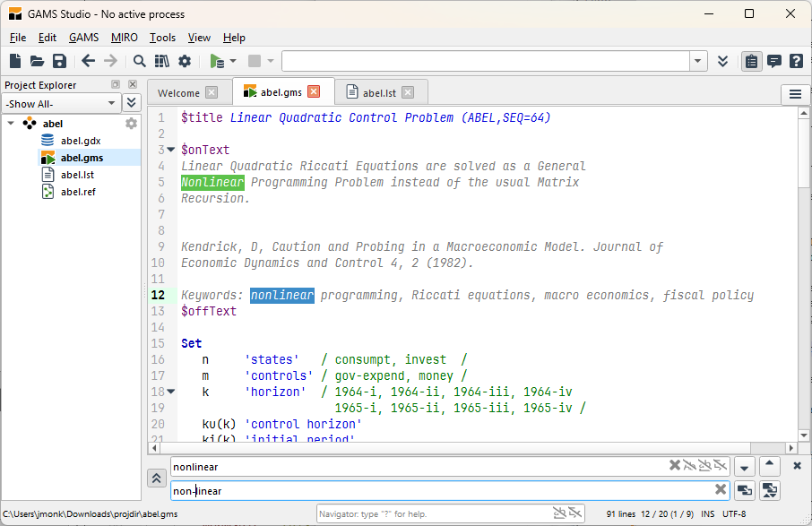Switch to the abel.lst tab
Image resolution: width=812 pixels, height=526 pixels.
(377, 92)
